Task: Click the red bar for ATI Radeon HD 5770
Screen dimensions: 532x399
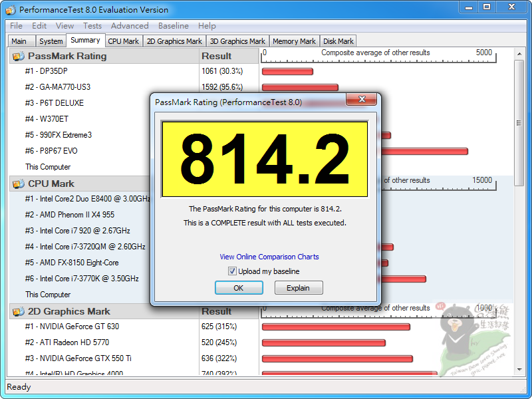Action: [x=324, y=342]
